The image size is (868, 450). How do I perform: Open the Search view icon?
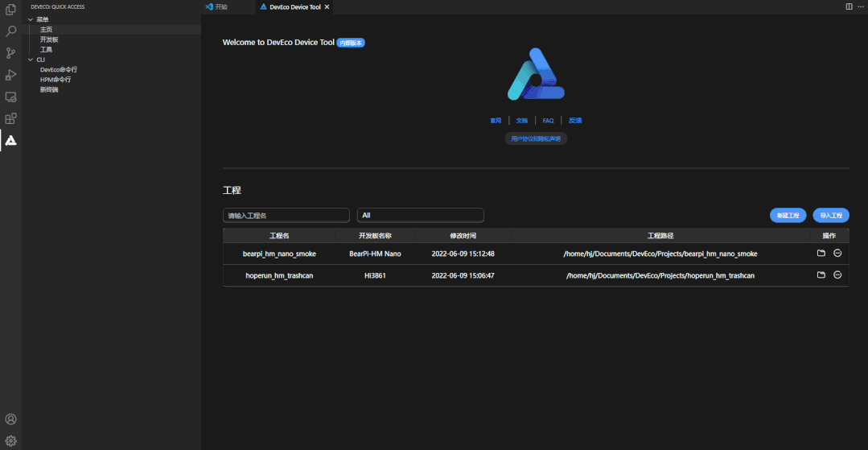click(x=10, y=31)
